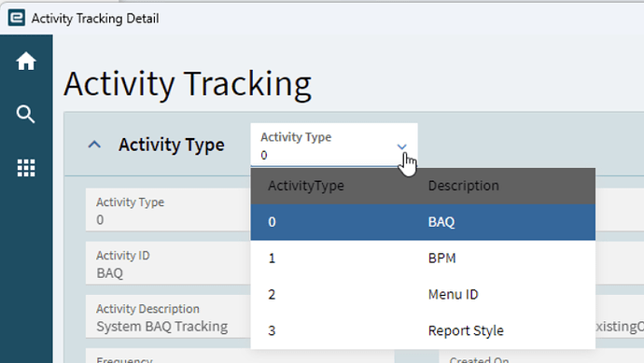644x363 pixels.
Task: Select the BAQ option row
Action: pyautogui.click(x=423, y=222)
